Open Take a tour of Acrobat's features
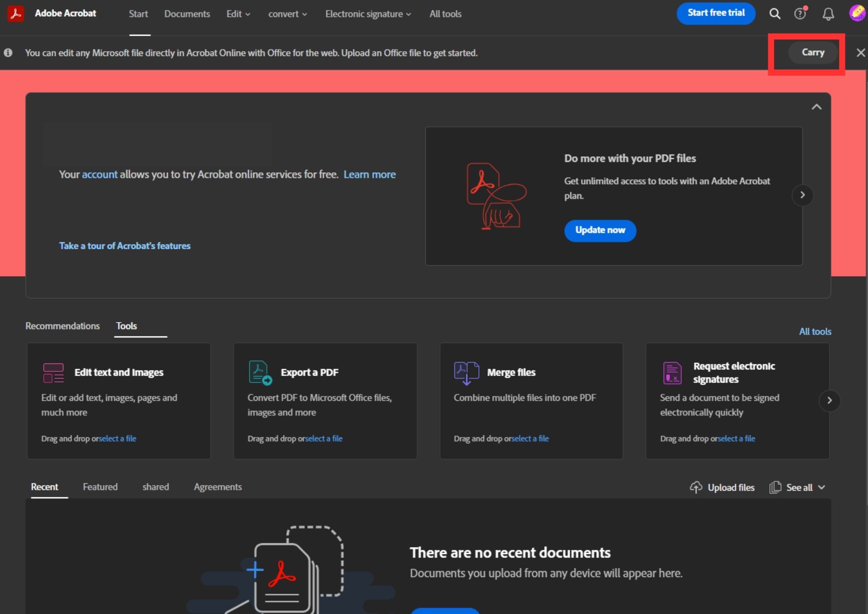 click(125, 246)
